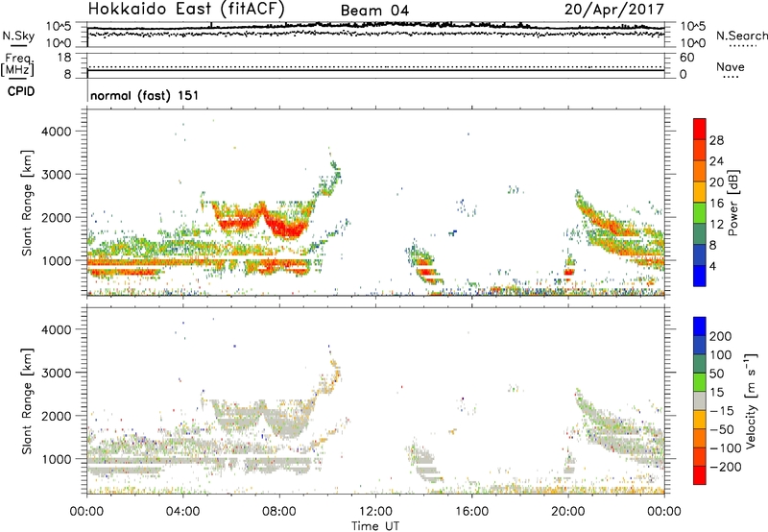Viewport: 768px width, 532px height.
Task: Click the 'Power [dB]' axis label
Action: click(733, 203)
